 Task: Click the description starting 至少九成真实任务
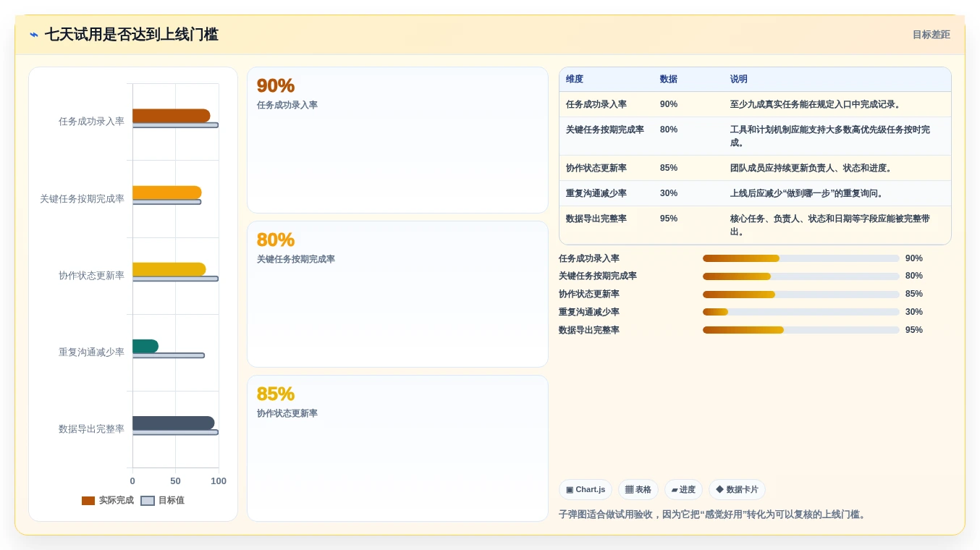[x=817, y=104]
